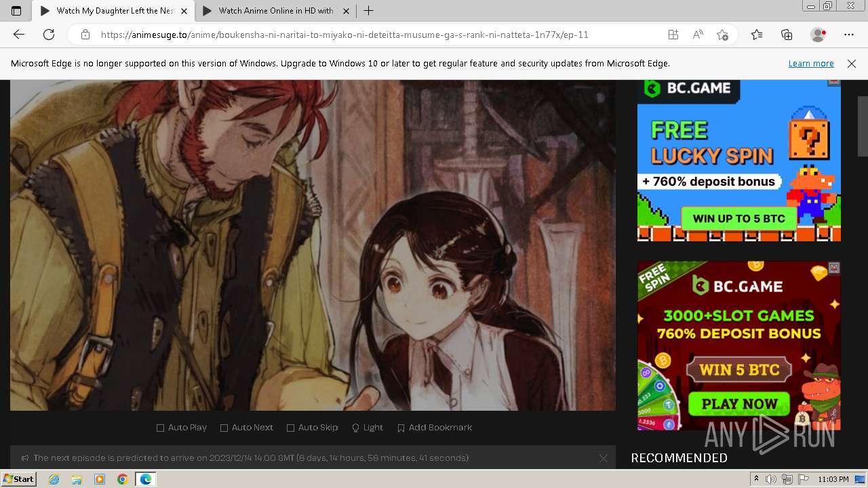
Task: Click the WIN UP TO 5 BTC button
Action: click(x=739, y=218)
